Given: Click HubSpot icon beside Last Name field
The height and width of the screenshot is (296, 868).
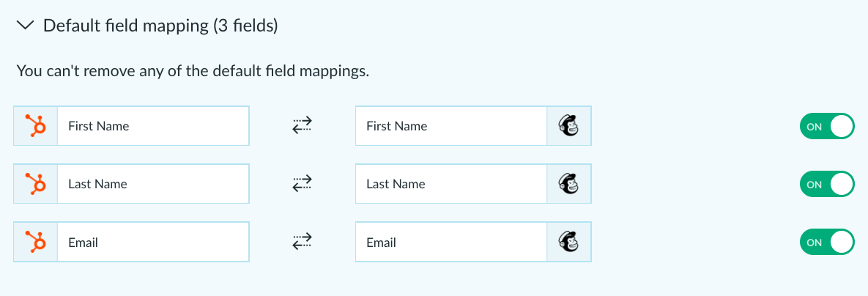Looking at the screenshot, I should coord(35,184).
